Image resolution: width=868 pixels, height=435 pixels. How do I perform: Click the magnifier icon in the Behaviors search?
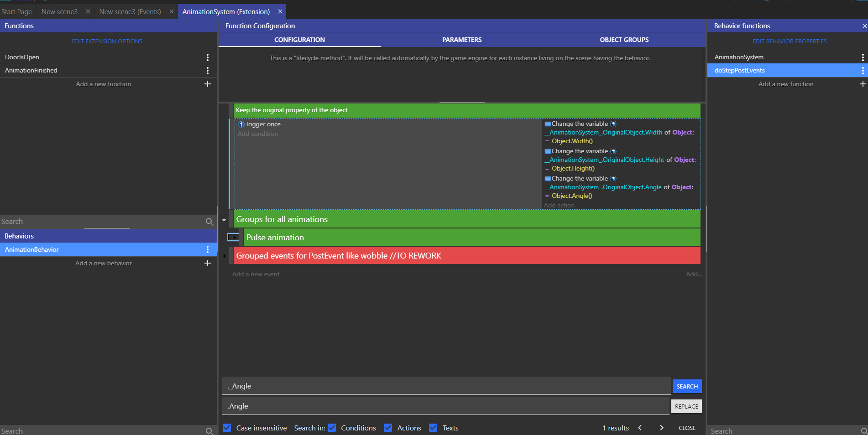click(209, 222)
